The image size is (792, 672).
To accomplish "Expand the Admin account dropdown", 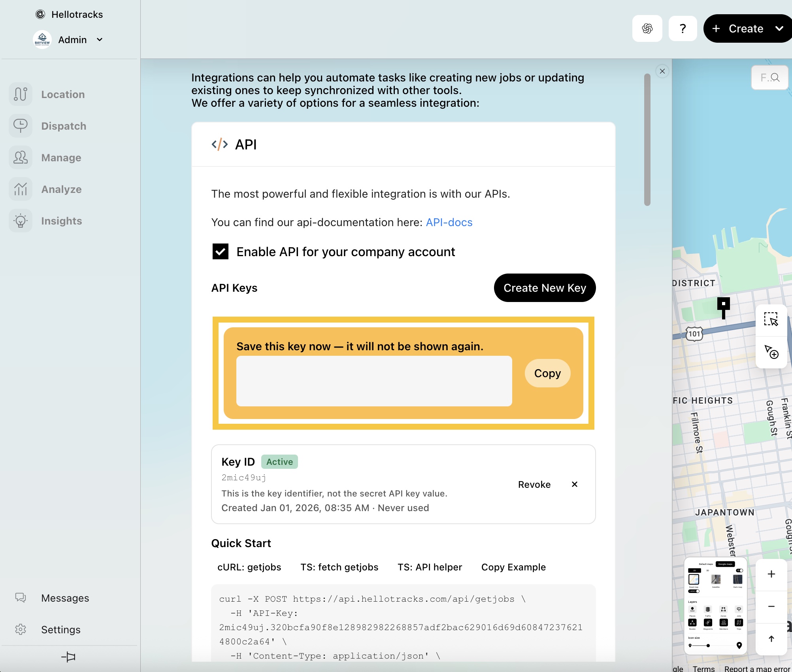I will pyautogui.click(x=100, y=40).
